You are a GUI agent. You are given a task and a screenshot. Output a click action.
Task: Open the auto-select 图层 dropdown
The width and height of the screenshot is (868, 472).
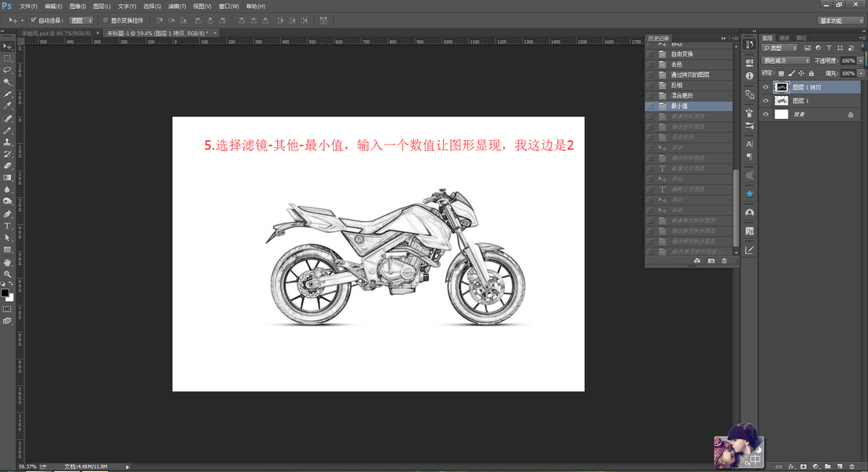tap(81, 20)
